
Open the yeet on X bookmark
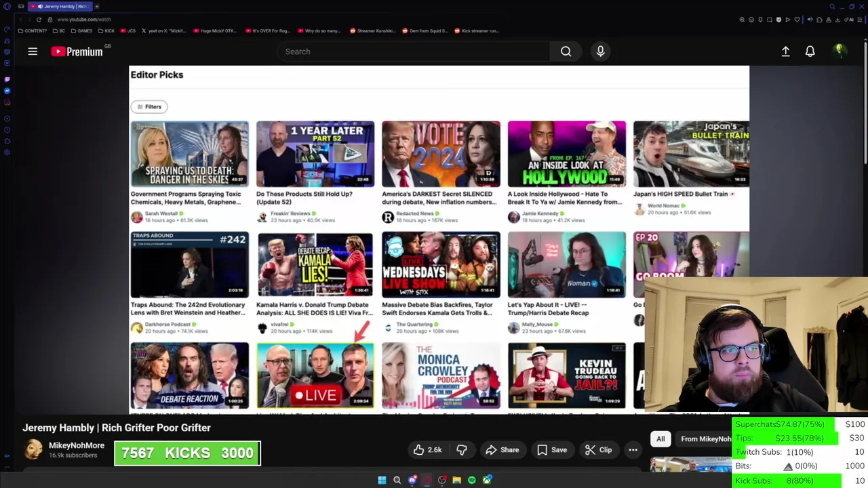pyautogui.click(x=164, y=30)
